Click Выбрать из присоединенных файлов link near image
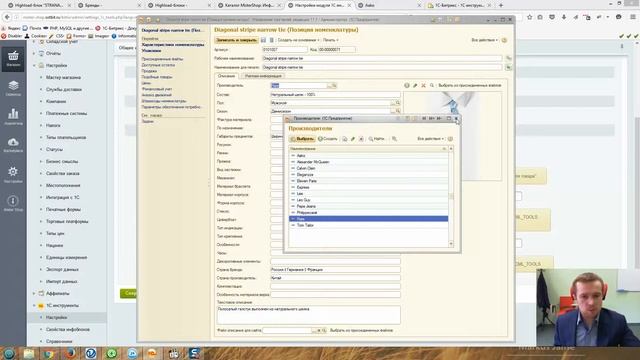 point(470,85)
